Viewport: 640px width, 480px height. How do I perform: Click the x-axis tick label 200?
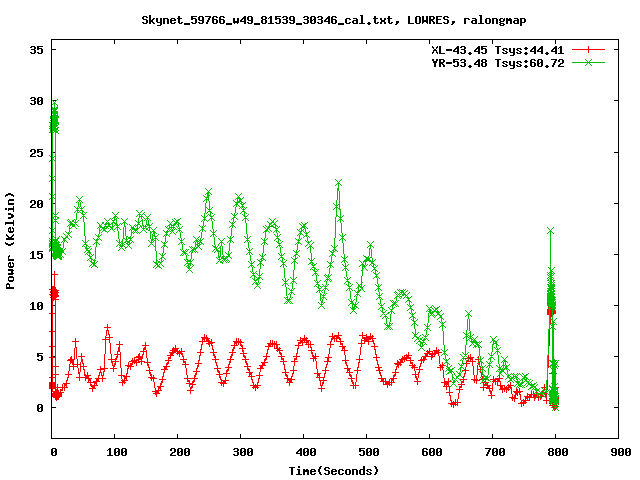180,452
